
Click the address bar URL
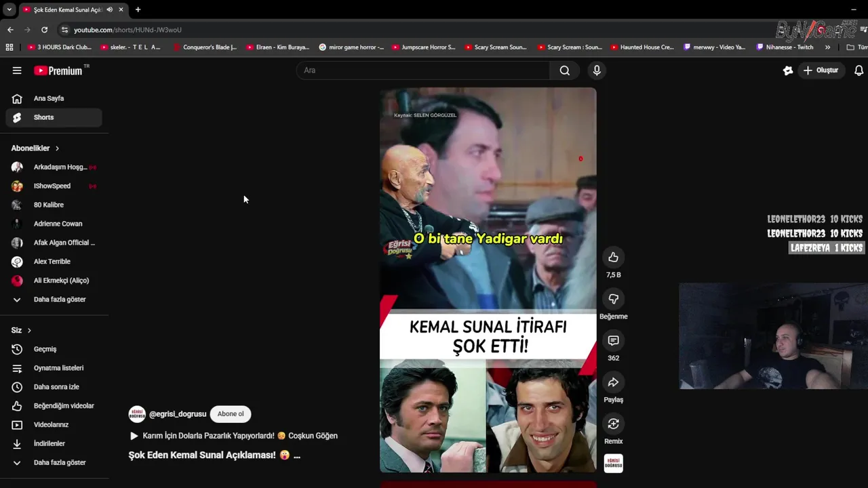[x=127, y=30]
